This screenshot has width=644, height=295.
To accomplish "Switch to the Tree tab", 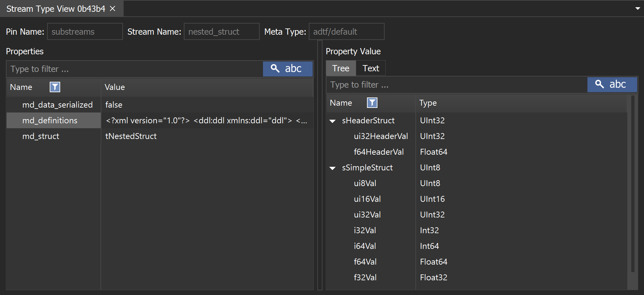I will [341, 68].
